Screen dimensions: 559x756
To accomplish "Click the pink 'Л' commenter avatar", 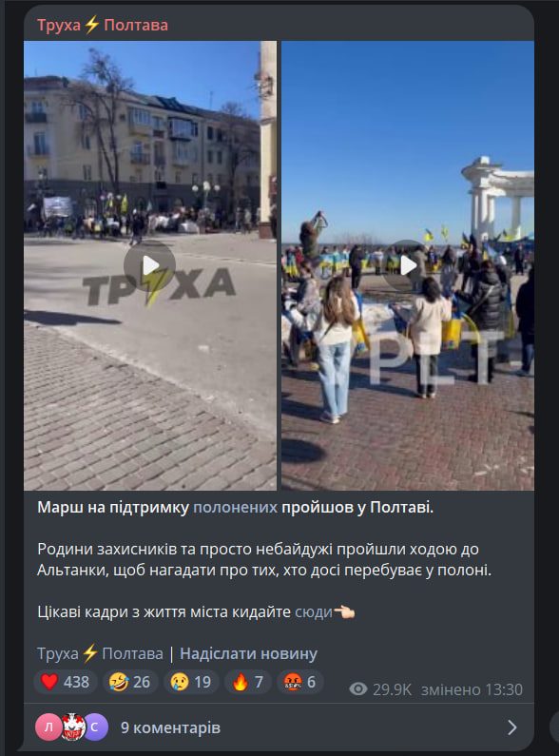I will pyautogui.click(x=48, y=727).
